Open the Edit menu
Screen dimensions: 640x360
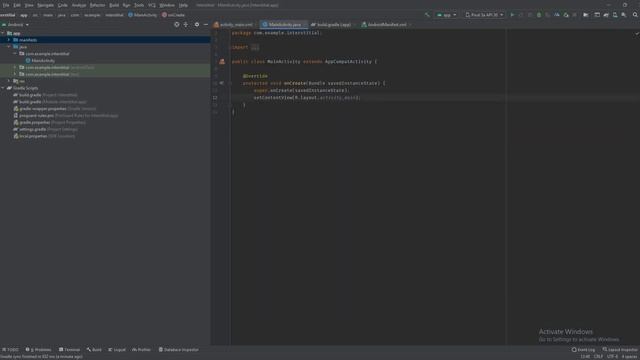17,5
